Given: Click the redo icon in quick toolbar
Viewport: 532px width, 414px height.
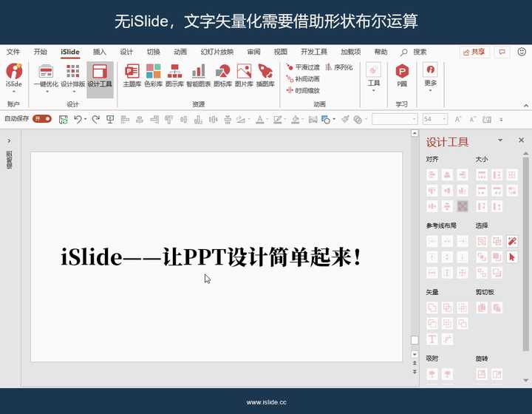Looking at the screenshot, I should (95, 120).
